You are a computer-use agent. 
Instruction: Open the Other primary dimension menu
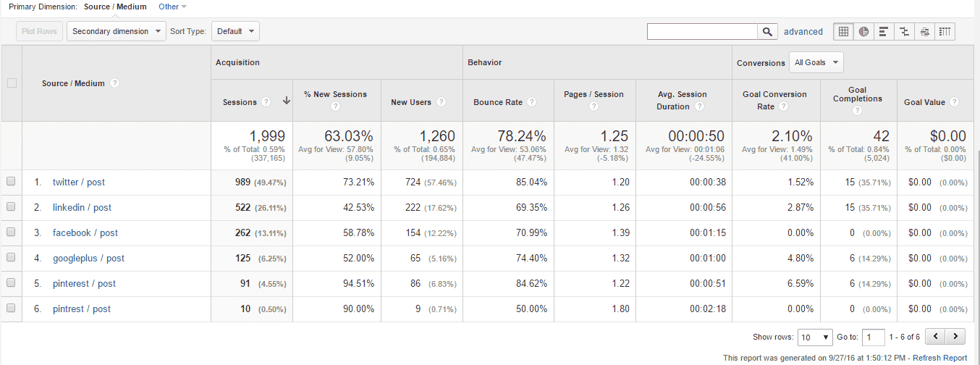click(172, 7)
